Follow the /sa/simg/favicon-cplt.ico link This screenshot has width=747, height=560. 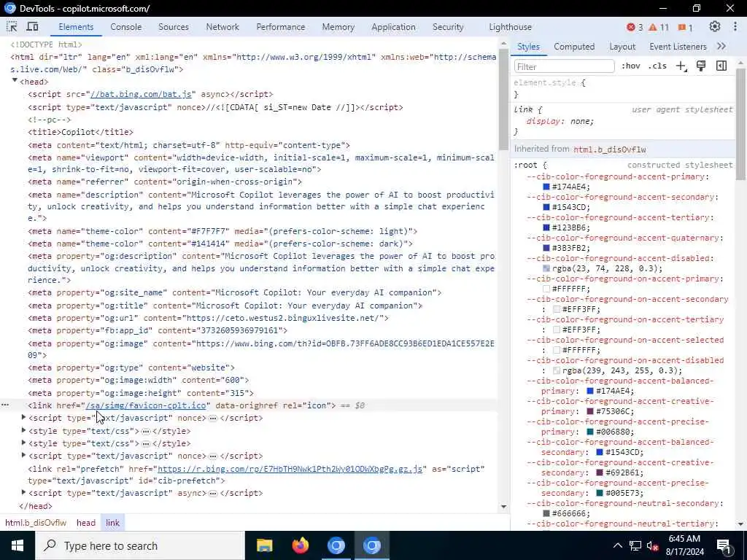pos(146,405)
